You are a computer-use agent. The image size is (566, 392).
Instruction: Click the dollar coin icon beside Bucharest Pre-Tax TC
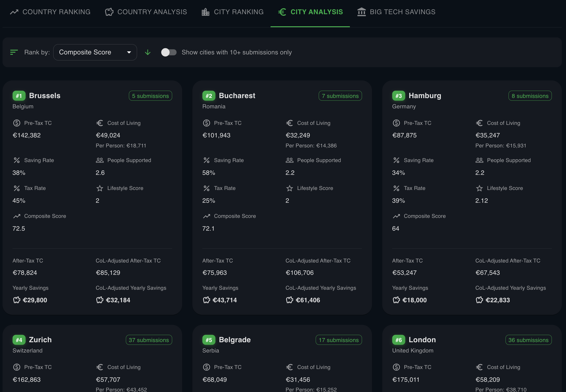[x=206, y=123]
